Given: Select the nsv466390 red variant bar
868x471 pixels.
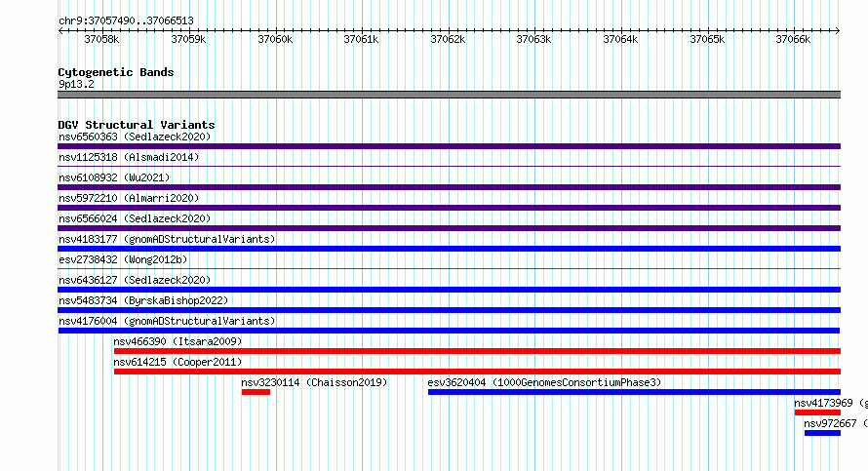Looking at the screenshot, I should coord(477,351).
